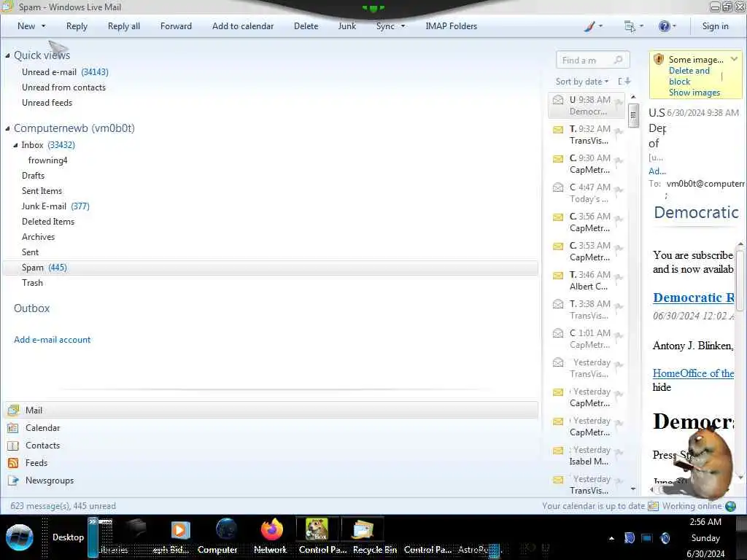Flag the 3:46 AM Albert C message
Viewport: 747px width, 560px height.
point(619,278)
